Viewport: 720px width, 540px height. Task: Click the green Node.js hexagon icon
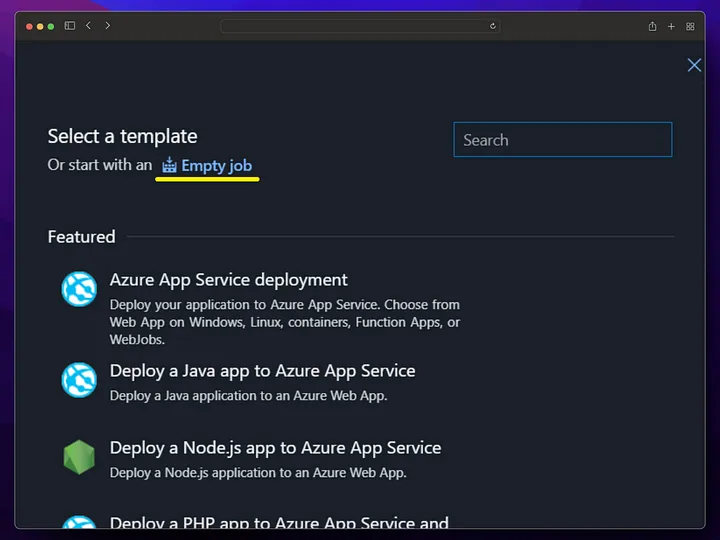click(x=79, y=457)
